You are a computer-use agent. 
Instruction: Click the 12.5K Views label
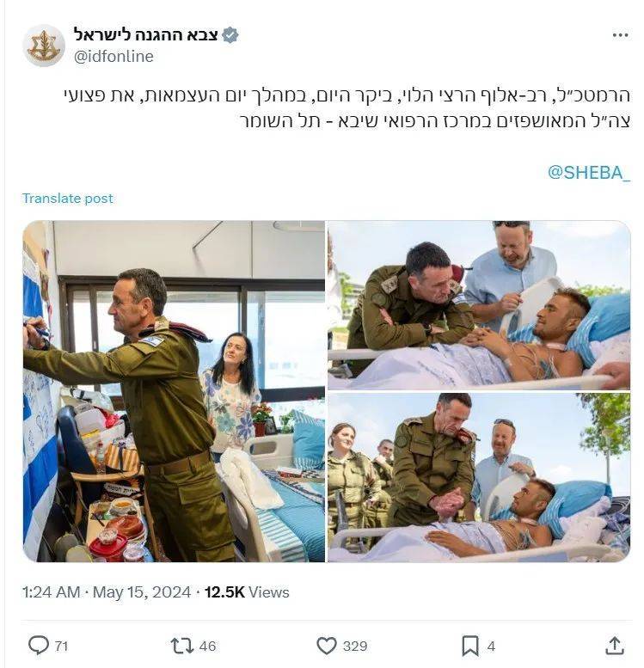tap(248, 592)
